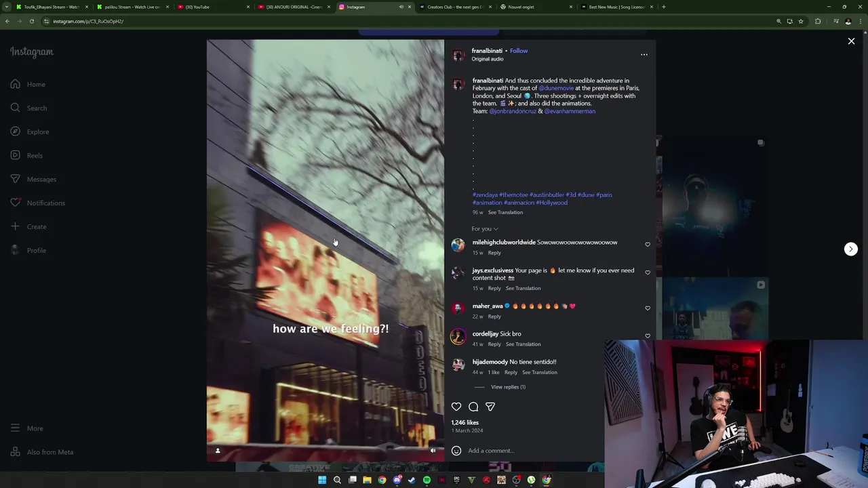This screenshot has width=868, height=488.
Task: Expand View replies (1) under hijademoody
Action: pos(508,387)
